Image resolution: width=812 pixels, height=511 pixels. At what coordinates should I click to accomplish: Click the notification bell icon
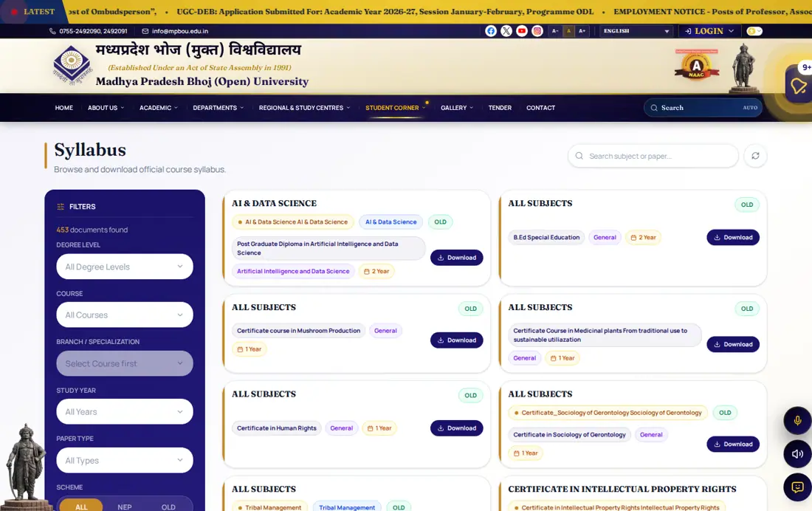[x=798, y=86]
